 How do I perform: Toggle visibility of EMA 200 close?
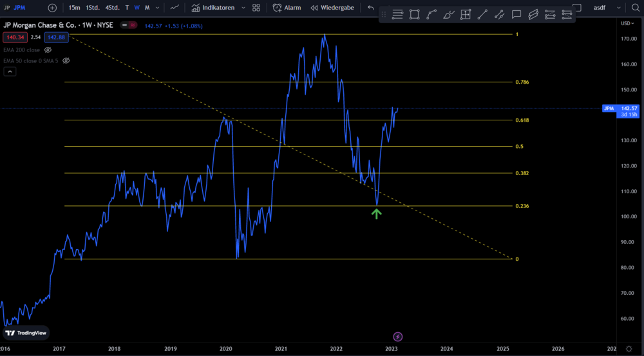tap(48, 50)
